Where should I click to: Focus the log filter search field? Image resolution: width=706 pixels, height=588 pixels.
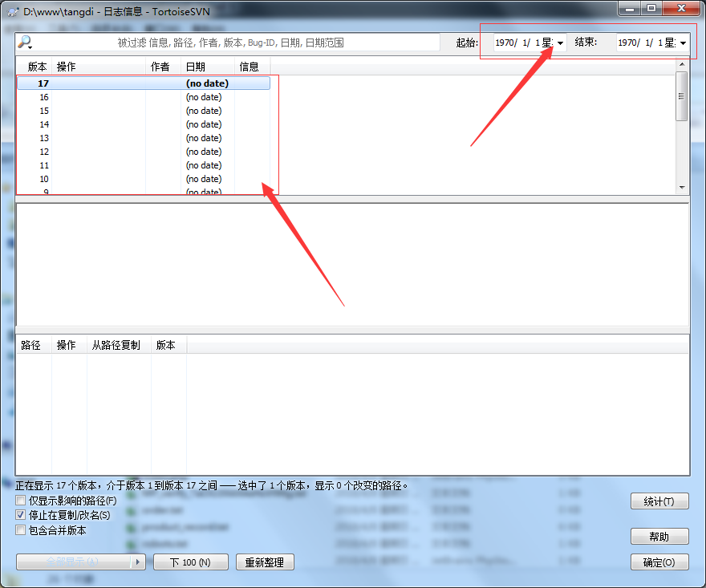click(x=234, y=43)
